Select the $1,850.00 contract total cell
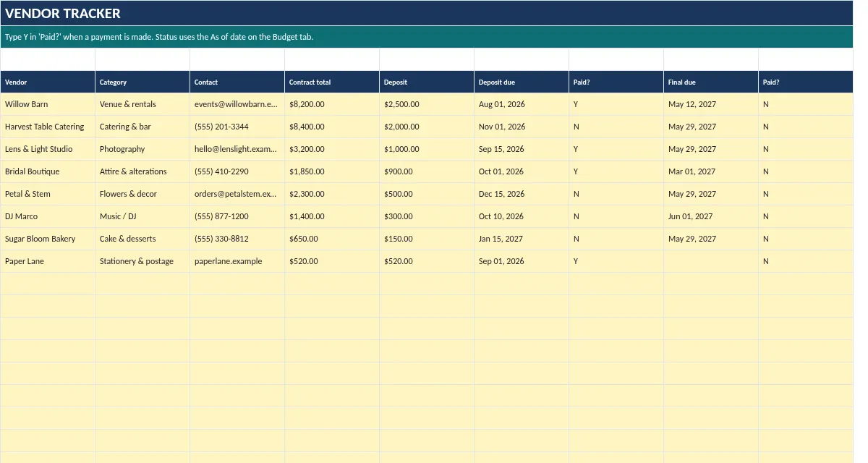The height and width of the screenshot is (463, 868). tap(332, 171)
